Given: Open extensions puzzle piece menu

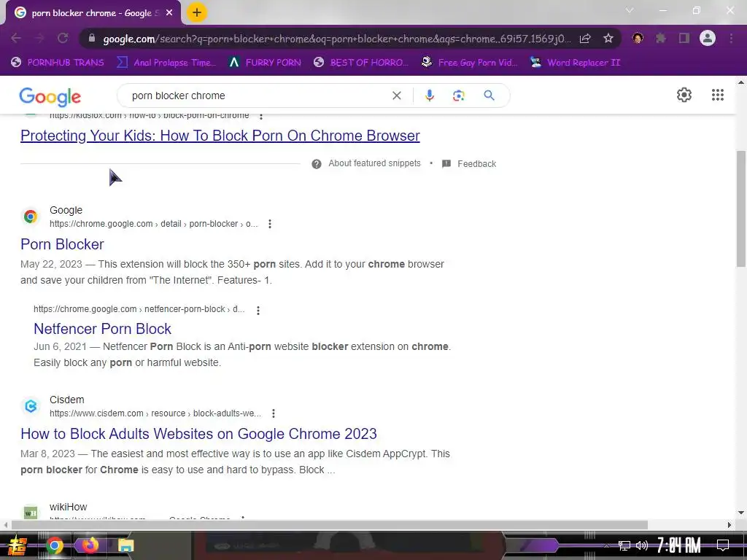Looking at the screenshot, I should (x=661, y=39).
